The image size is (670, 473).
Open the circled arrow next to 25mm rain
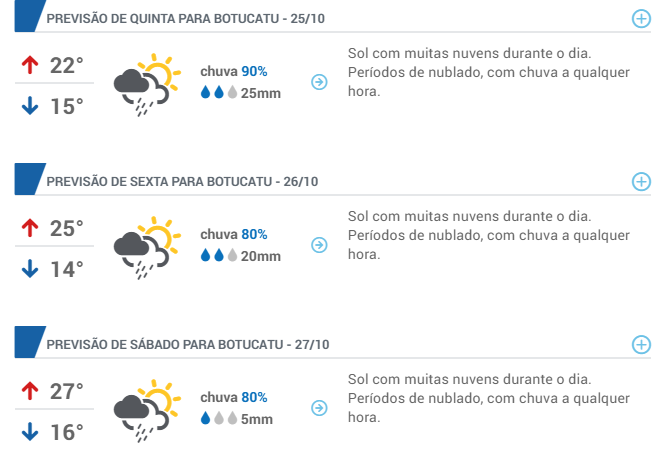pyautogui.click(x=319, y=82)
